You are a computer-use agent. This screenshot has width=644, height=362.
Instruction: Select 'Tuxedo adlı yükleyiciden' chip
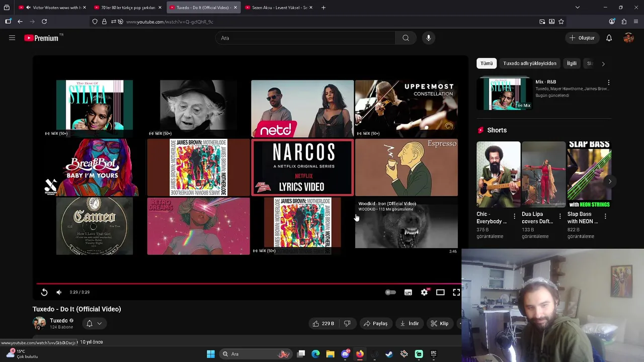coord(530,63)
